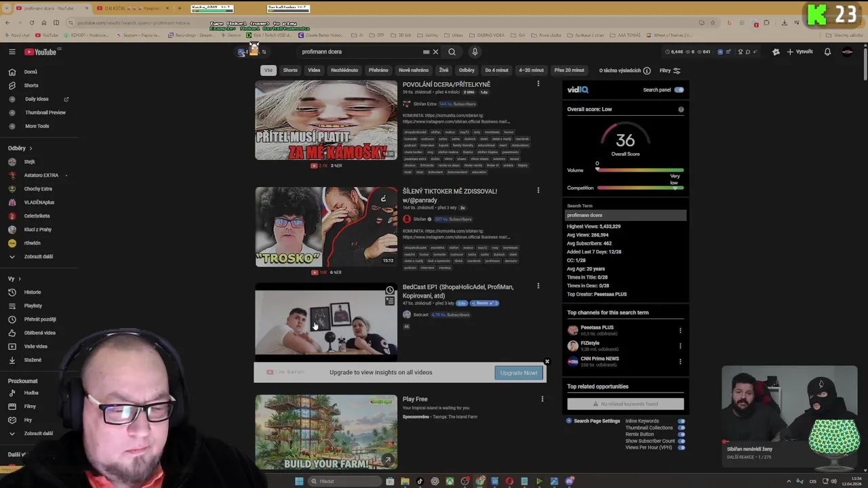The width and height of the screenshot is (868, 488).
Task: Open More Tools in the sidebar
Action: [38, 126]
